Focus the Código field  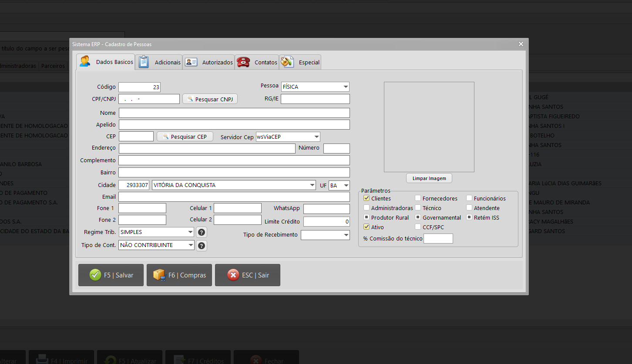(140, 87)
